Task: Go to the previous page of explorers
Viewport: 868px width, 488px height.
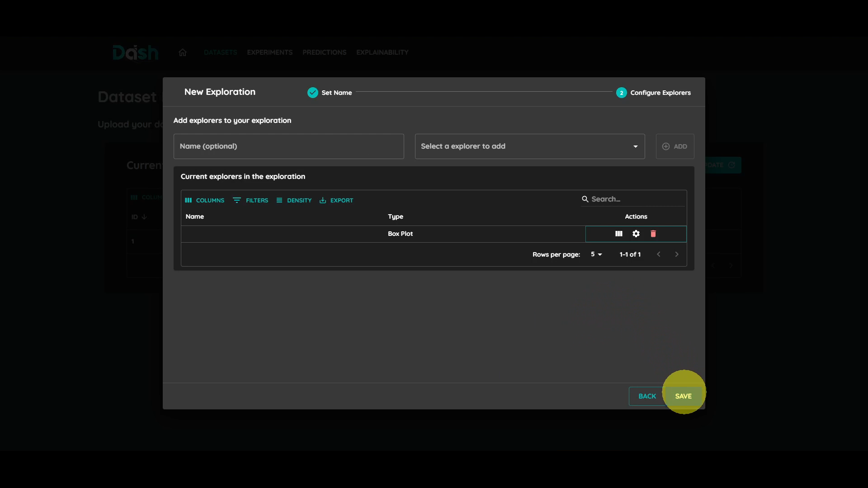Action: coord(659,254)
